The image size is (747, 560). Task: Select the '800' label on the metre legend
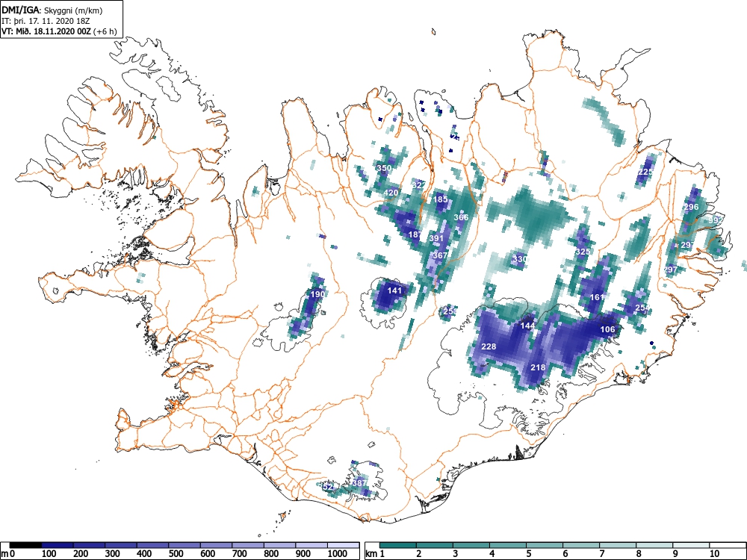pyautogui.click(x=272, y=554)
